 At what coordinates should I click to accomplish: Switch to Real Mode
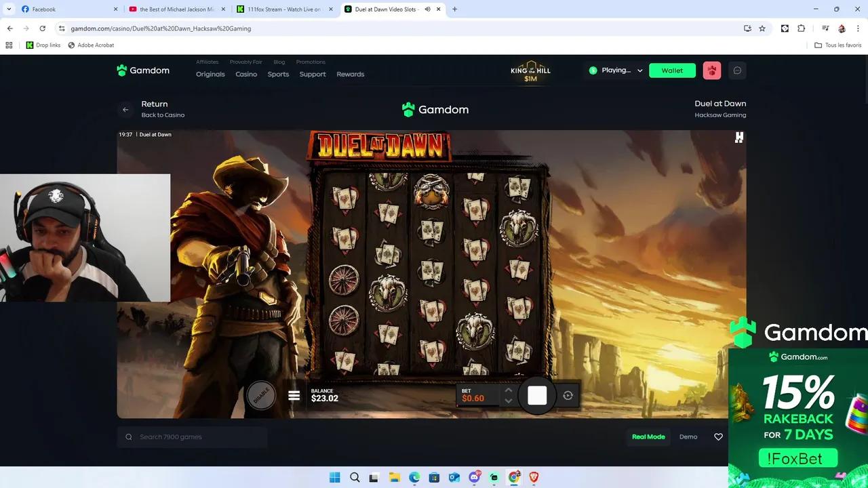point(648,437)
